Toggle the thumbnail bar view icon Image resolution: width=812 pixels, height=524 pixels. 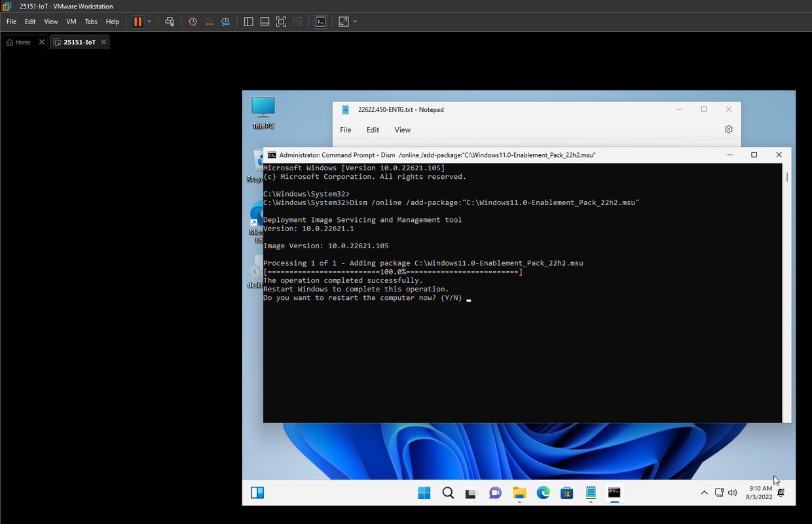tap(265, 22)
